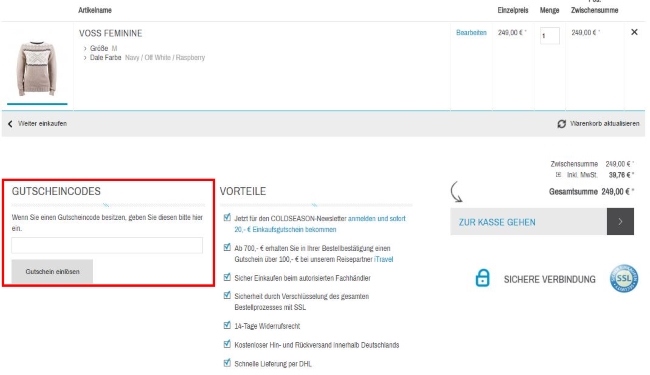Click the back chevron beside Weiter einkaufen
Viewport: 650px width, 375px height.
[x=10, y=123]
